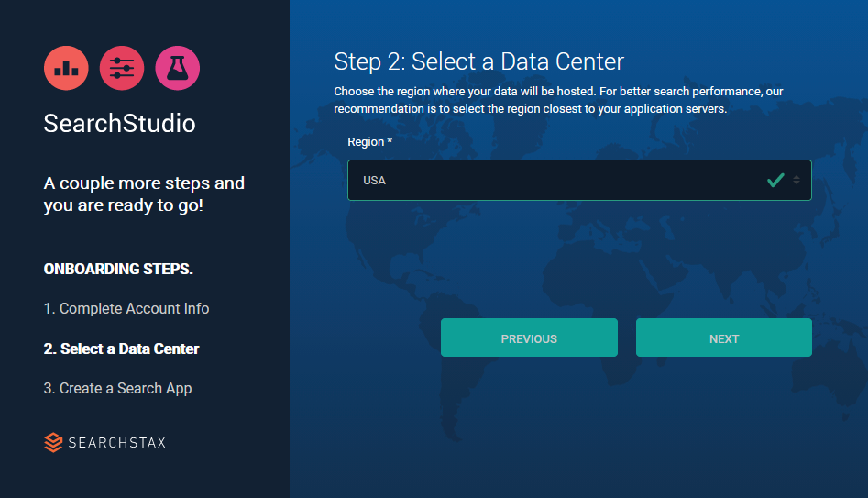
Task: Click the SearchStax logo icon
Action: [53, 442]
